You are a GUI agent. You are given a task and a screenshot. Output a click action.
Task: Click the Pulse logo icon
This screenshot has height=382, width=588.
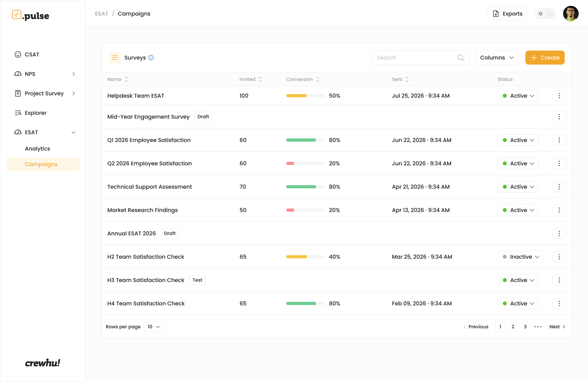click(17, 15)
